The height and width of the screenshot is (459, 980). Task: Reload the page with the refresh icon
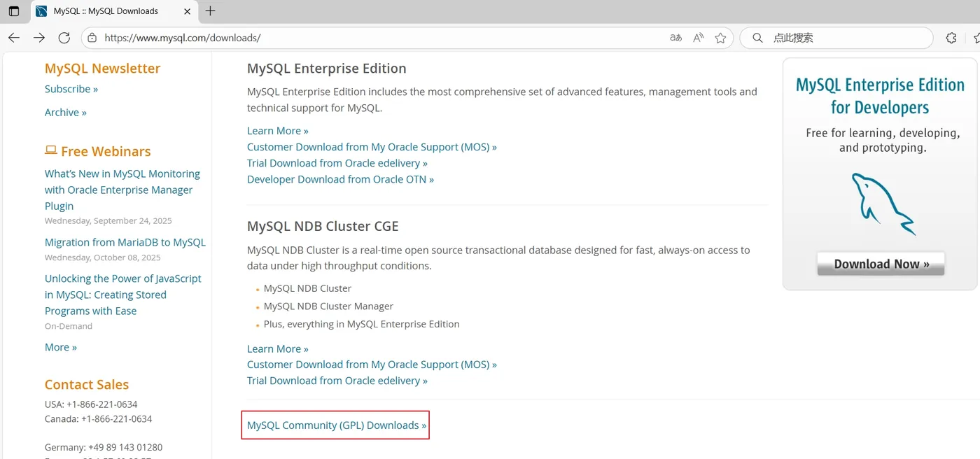click(64, 38)
